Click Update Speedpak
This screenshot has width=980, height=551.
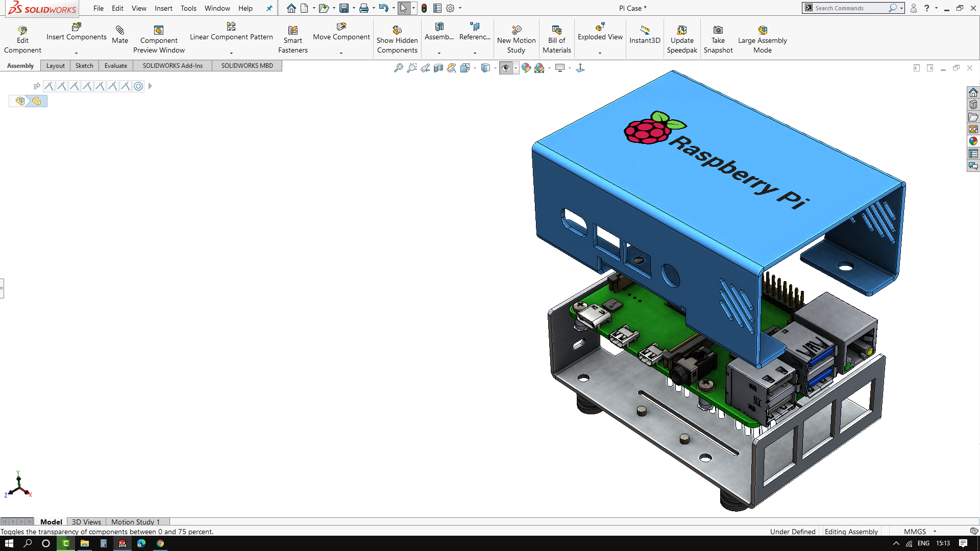click(682, 39)
